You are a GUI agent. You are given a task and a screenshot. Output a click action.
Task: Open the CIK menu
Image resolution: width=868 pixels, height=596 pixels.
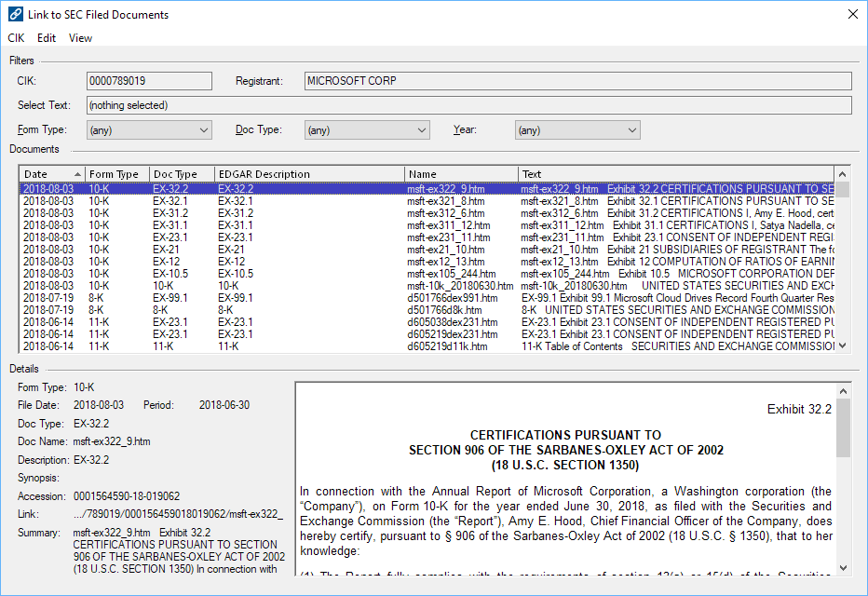[16, 38]
